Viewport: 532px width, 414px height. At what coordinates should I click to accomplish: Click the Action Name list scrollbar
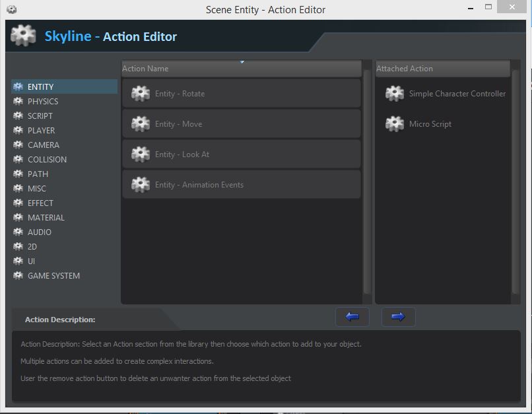366,182
